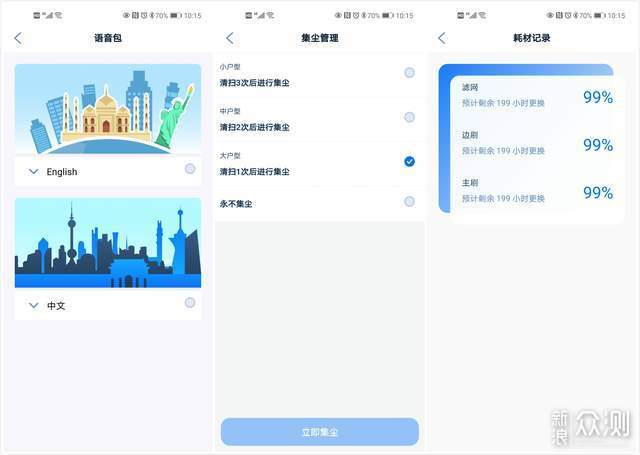Select the 中文 voice pack radio button

[x=190, y=302]
